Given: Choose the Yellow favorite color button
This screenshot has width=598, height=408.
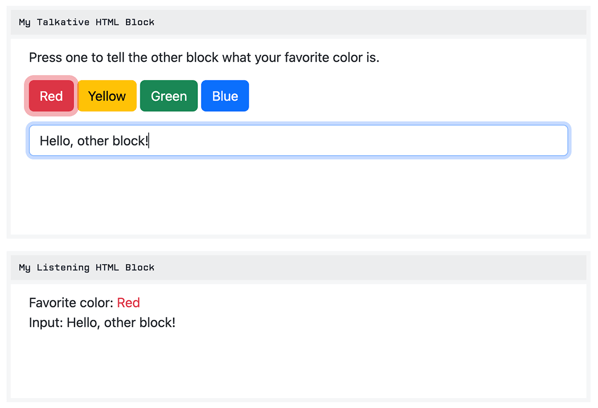Looking at the screenshot, I should point(107,96).
